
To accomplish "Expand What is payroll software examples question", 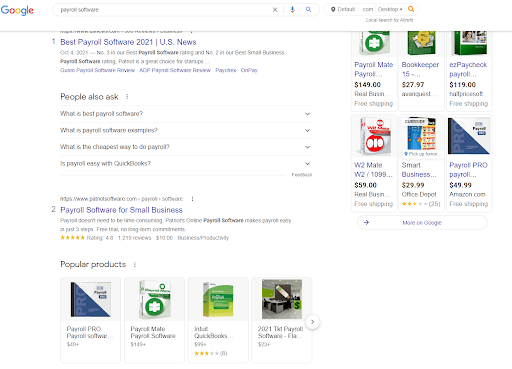I will pos(186,130).
